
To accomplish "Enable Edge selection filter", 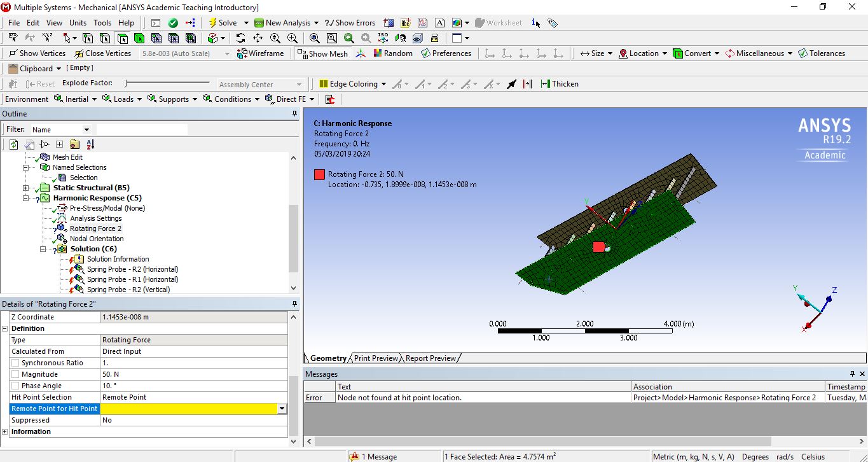I will coord(105,38).
